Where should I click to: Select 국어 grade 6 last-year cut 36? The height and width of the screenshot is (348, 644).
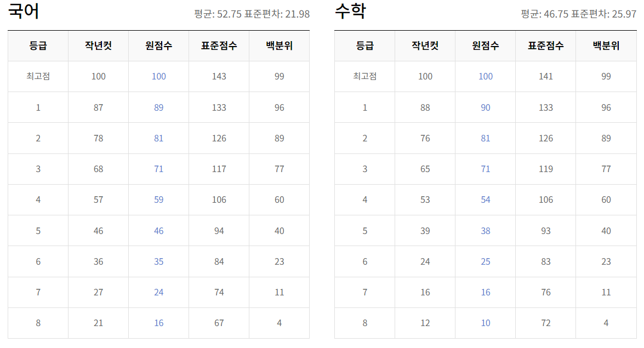coord(98,262)
